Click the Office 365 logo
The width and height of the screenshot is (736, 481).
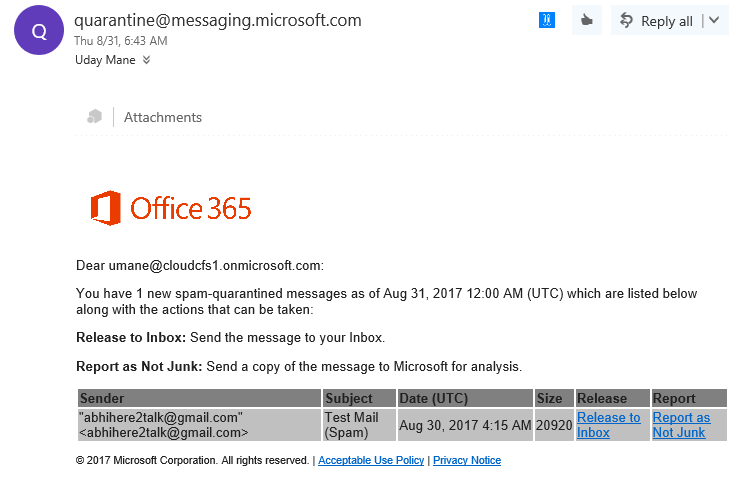point(171,208)
